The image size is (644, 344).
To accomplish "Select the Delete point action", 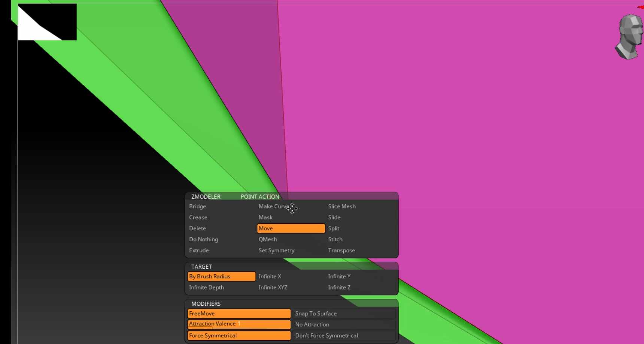I will (x=197, y=228).
